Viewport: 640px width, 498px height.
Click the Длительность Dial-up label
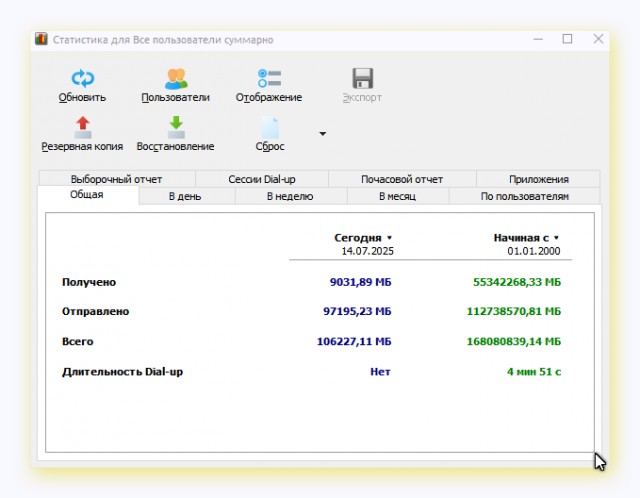tap(122, 372)
